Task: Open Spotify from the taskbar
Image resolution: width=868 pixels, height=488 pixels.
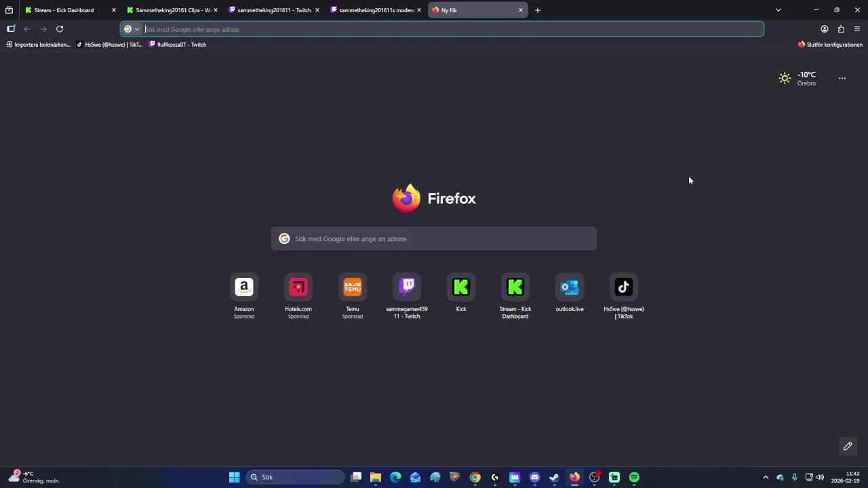Action: [634, 477]
